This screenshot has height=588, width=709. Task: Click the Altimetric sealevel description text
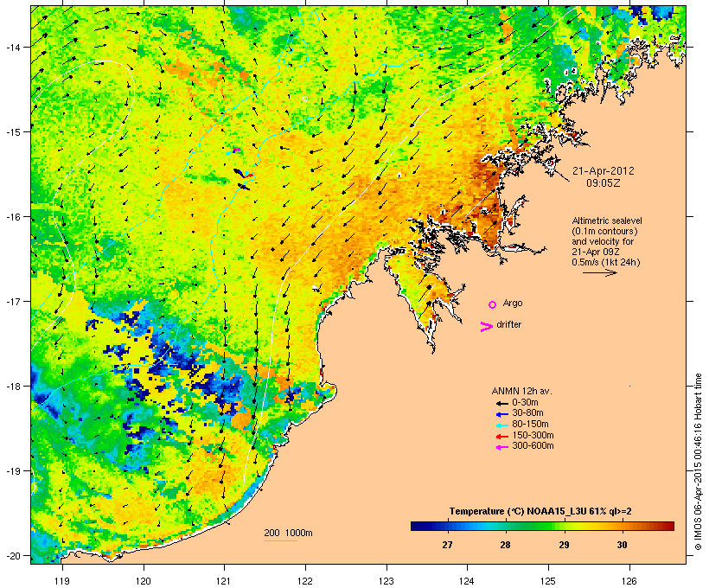pos(606,236)
